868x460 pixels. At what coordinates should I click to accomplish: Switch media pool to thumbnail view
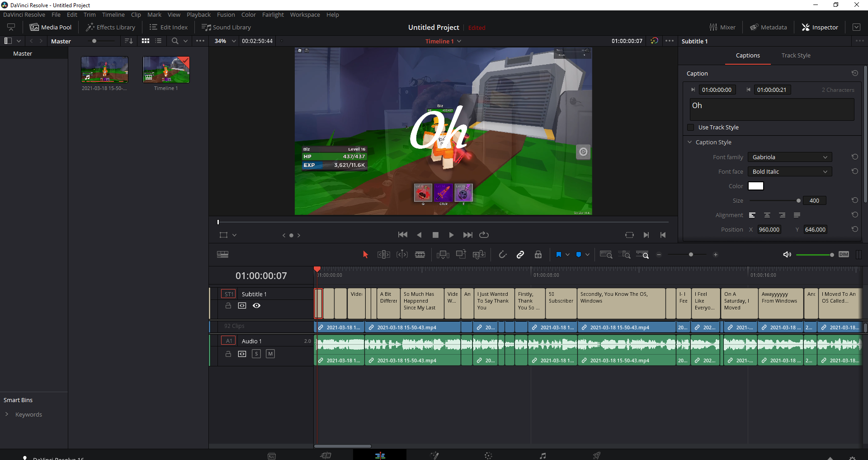[146, 41]
